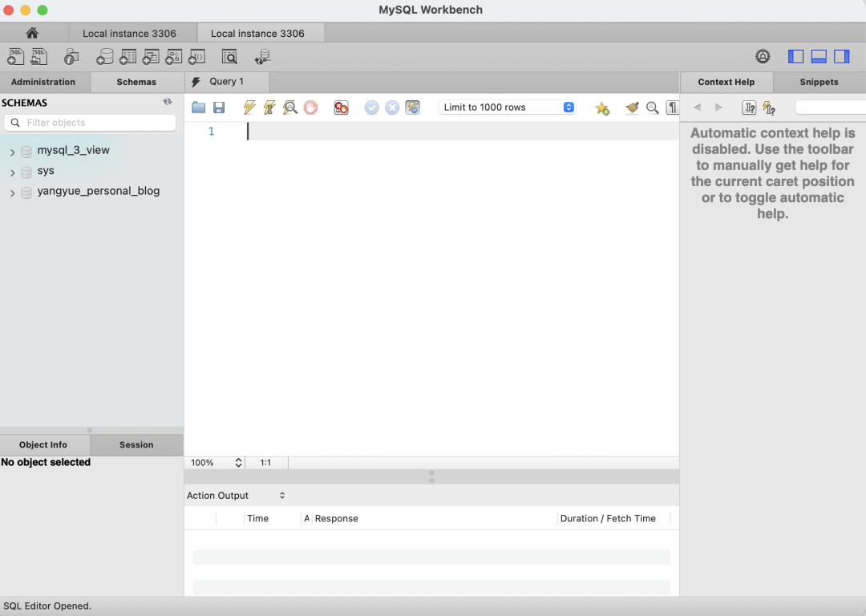Execute the query with lightning bolt
This screenshot has width=866, height=616.
pos(249,107)
